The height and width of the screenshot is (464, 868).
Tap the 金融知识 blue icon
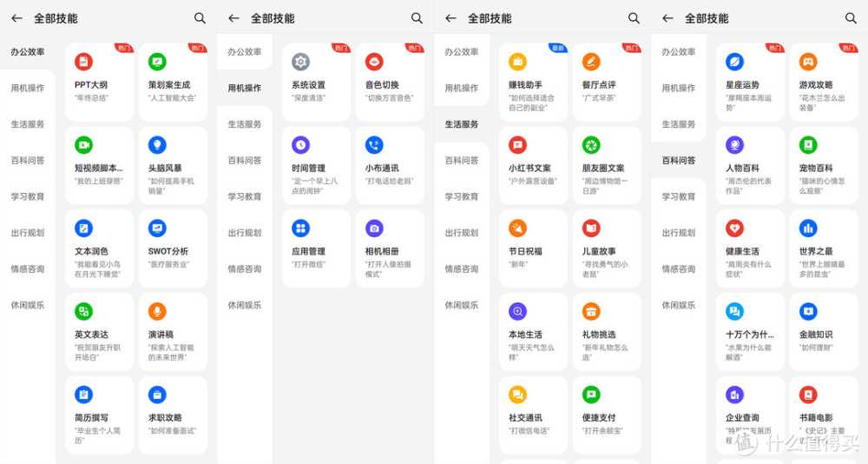coord(808,312)
